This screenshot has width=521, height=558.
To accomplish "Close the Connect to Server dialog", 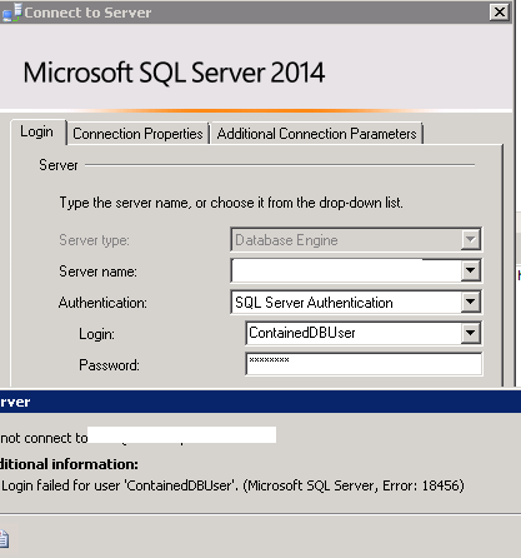I will pyautogui.click(x=500, y=12).
